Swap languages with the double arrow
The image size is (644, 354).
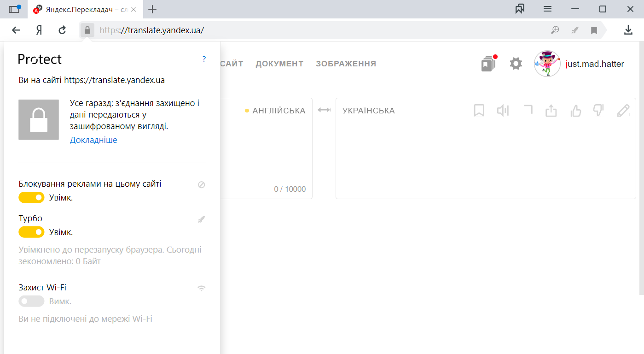point(324,110)
